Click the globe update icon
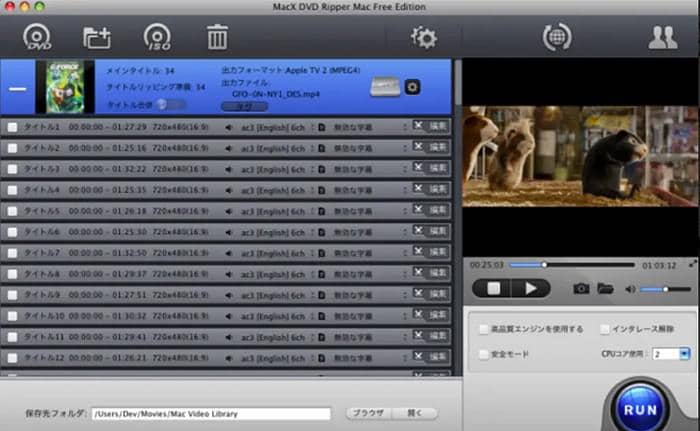 point(557,37)
